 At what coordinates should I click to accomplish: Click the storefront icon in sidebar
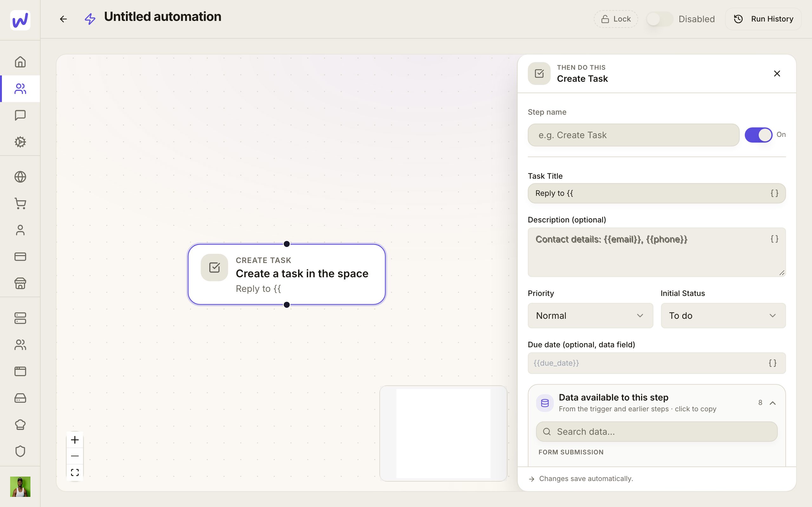(x=20, y=283)
